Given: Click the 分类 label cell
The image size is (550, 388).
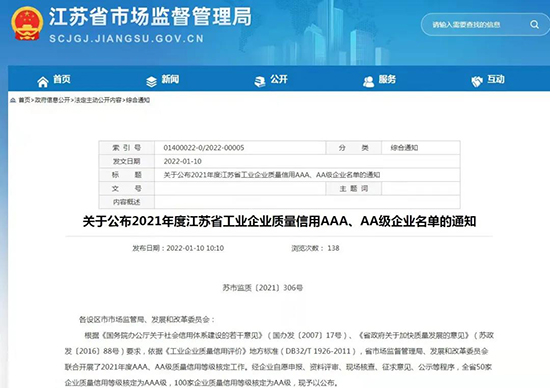Looking at the screenshot, I should pos(354,148).
